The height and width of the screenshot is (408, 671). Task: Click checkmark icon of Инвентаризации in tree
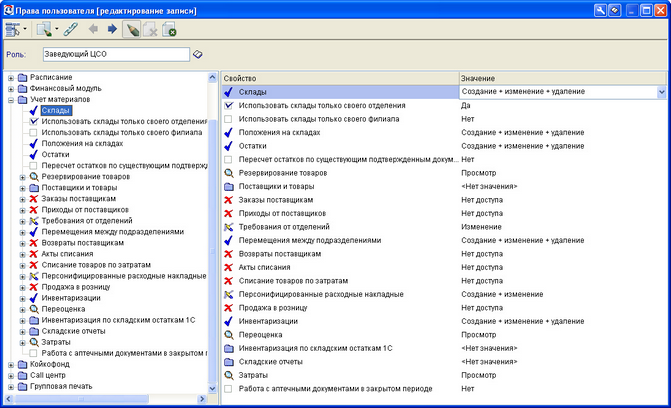pos(34,298)
